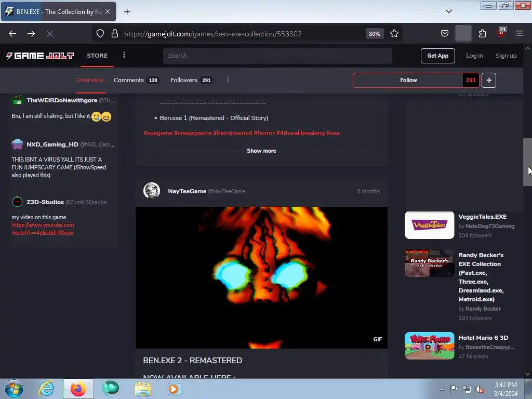Click NXD_Gaming_HD commenter name
The width and height of the screenshot is (532, 399).
click(52, 144)
